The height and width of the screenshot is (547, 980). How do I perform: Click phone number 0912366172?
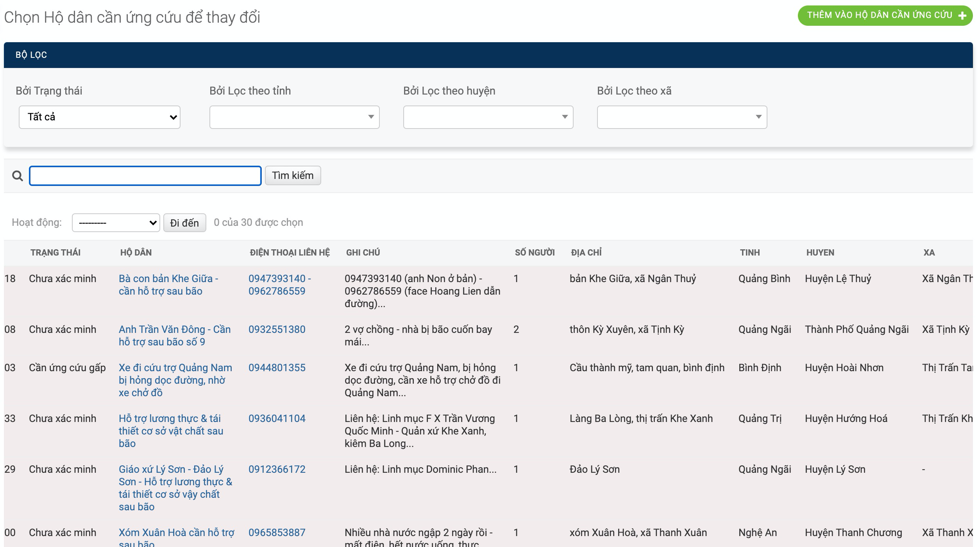277,469
